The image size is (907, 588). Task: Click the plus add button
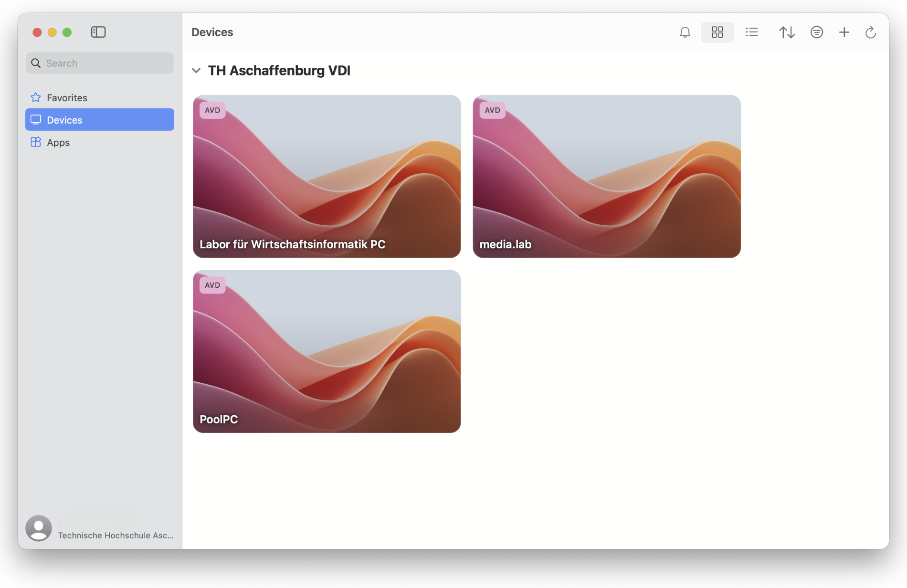point(844,32)
